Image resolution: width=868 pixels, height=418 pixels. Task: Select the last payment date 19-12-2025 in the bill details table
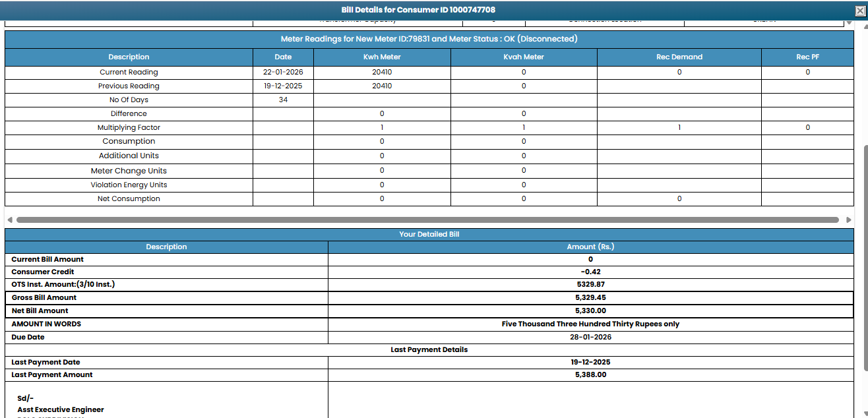(x=590, y=362)
